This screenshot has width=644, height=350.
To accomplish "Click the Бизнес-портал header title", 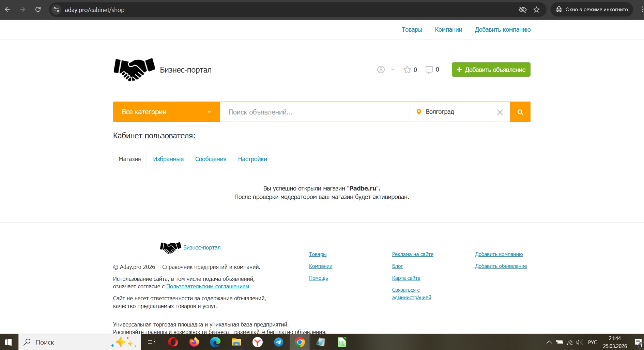I will click(186, 70).
